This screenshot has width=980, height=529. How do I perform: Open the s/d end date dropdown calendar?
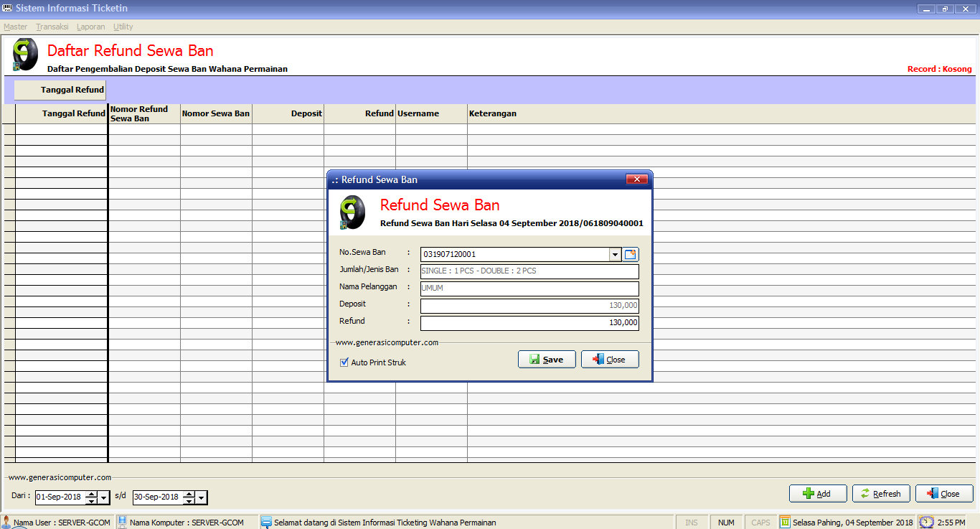click(202, 497)
